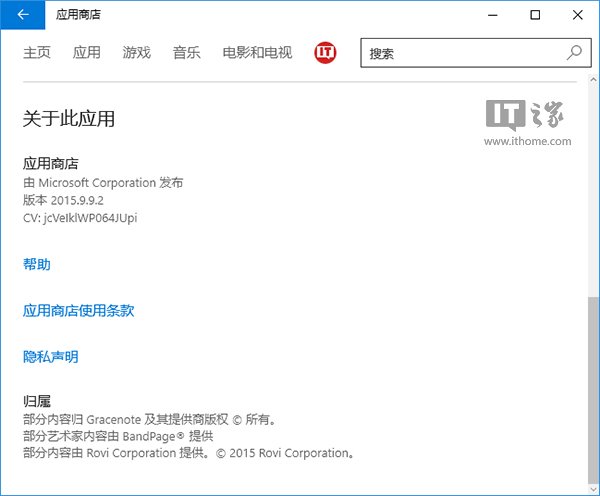
Task: Click the vertical scrollbar thumb
Action: (593, 390)
